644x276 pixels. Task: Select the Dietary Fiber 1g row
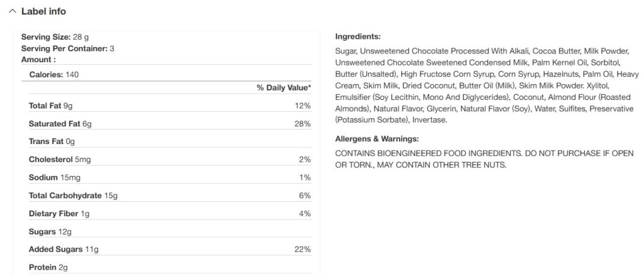coord(166,214)
